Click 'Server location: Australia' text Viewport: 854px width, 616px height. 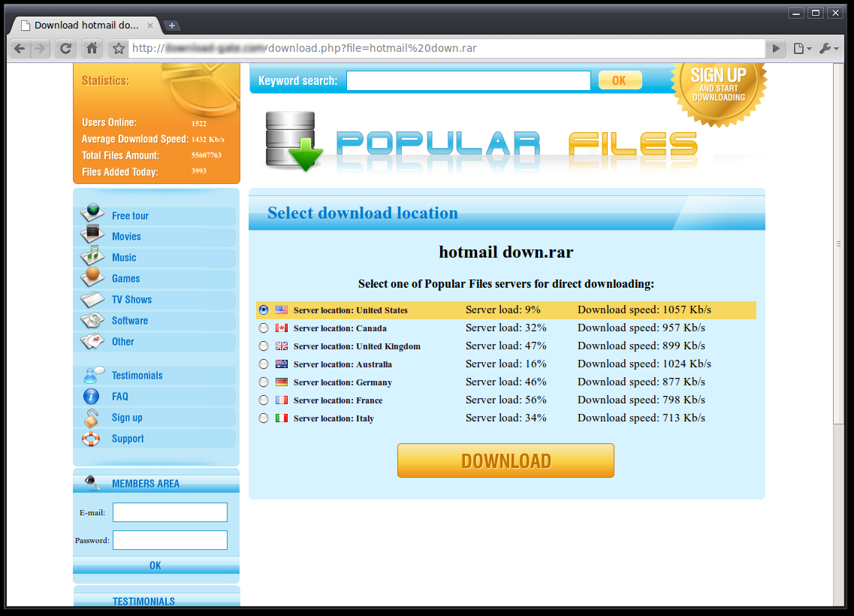click(x=343, y=364)
